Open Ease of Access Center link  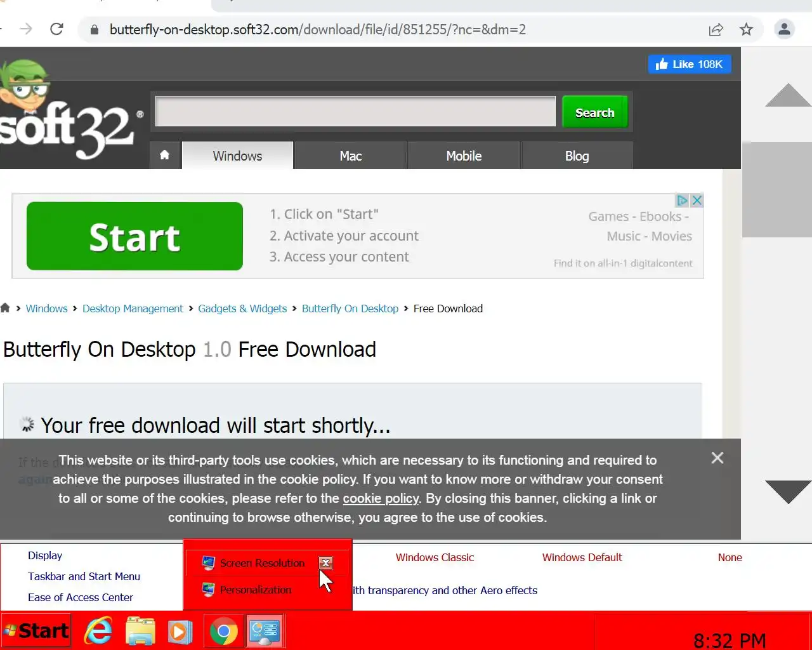(81, 597)
